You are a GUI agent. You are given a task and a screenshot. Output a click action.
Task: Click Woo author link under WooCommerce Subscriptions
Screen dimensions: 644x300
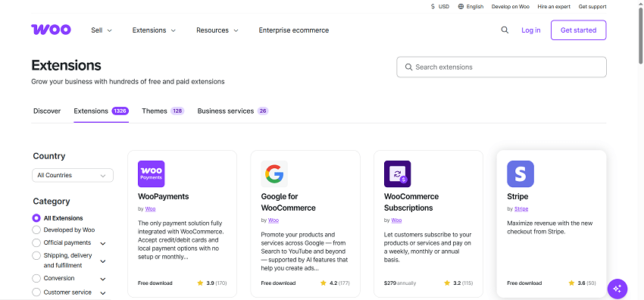(x=396, y=220)
